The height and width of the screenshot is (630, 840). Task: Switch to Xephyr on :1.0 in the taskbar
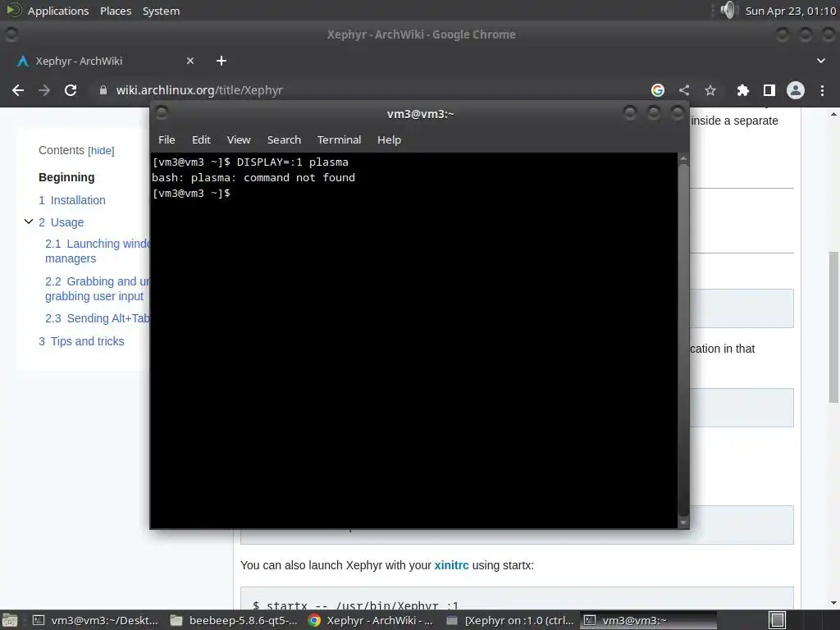[509, 620]
